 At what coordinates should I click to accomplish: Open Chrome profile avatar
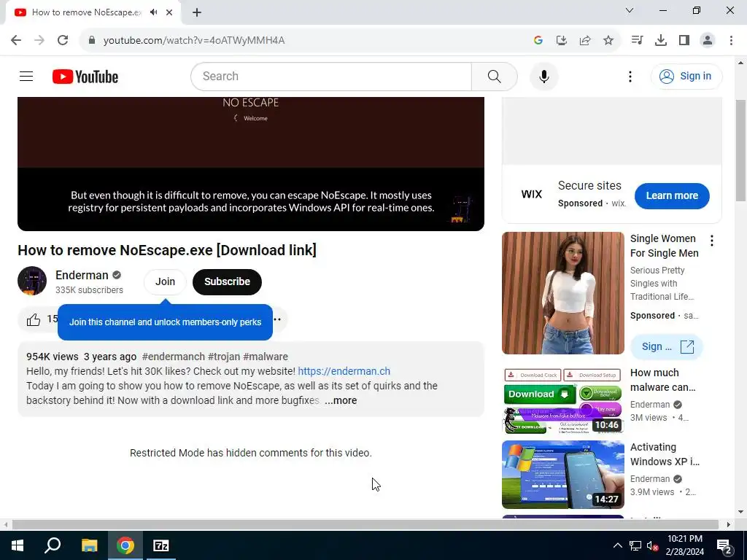click(708, 41)
